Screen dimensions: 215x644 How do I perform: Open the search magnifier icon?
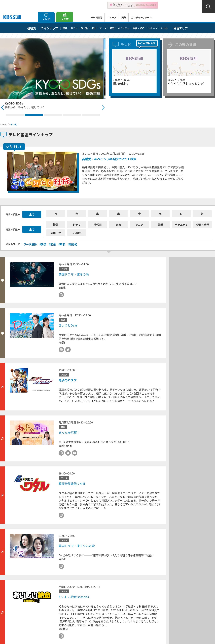[208, 7]
